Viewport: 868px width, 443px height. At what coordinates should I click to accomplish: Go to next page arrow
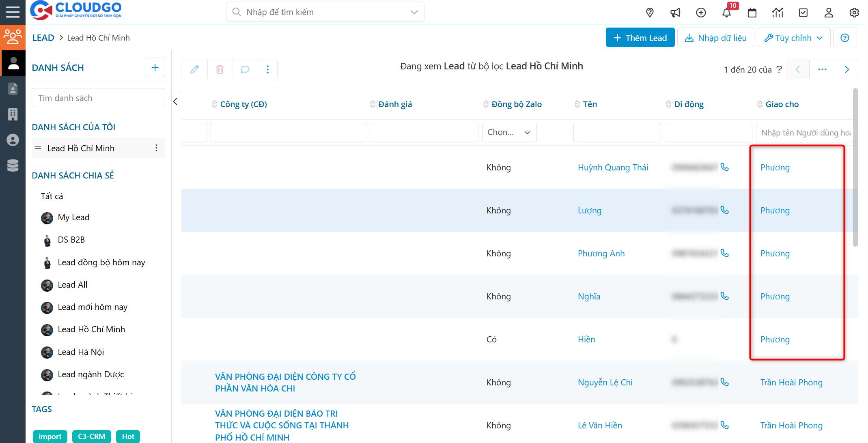pyautogui.click(x=846, y=69)
